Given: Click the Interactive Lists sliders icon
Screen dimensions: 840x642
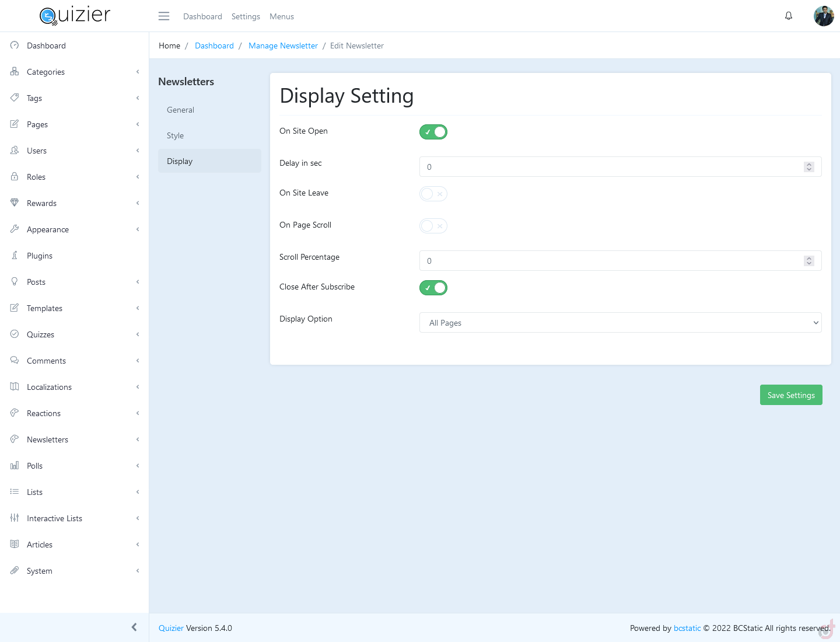Looking at the screenshot, I should click(15, 518).
